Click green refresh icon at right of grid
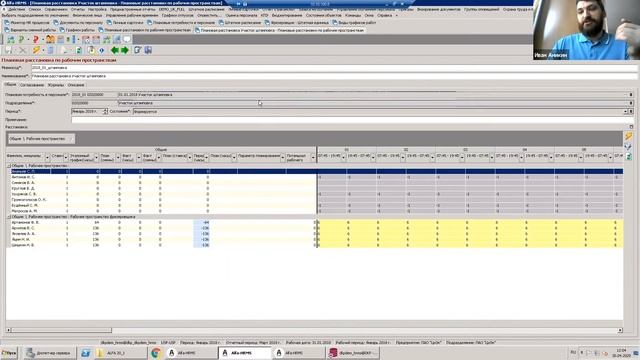This screenshot has width=640, height=360. click(628, 156)
